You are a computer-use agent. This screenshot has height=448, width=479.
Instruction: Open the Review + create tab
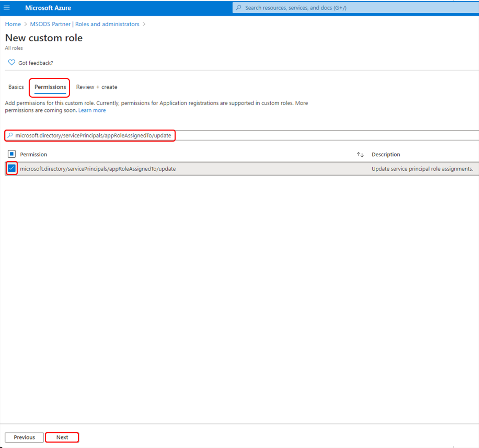(97, 87)
